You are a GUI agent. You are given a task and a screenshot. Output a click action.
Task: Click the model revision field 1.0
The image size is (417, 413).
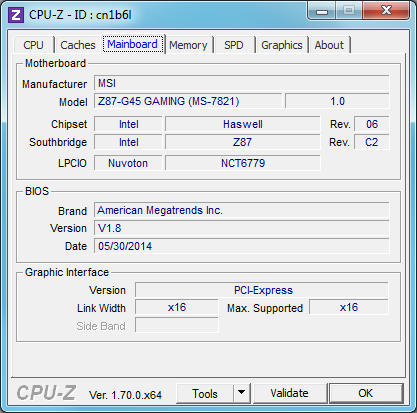coord(337,101)
